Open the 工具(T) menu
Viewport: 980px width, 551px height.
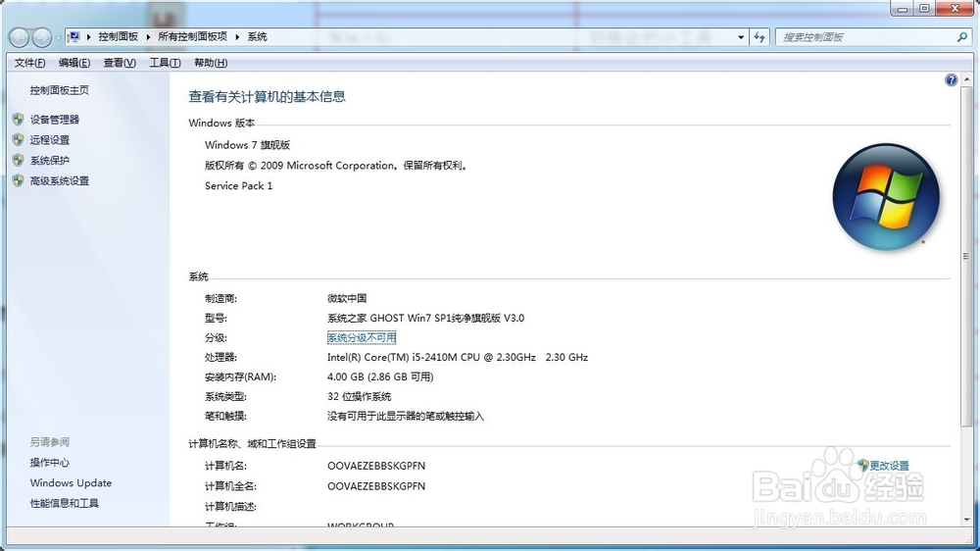tap(165, 63)
